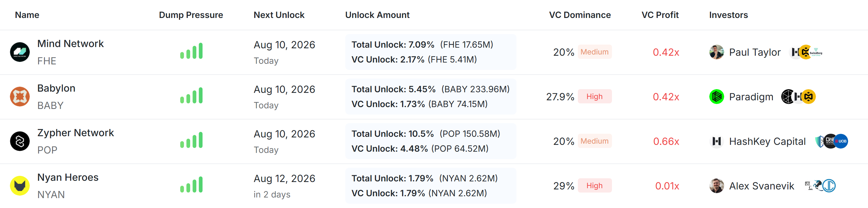Screen dimensions: 868x208
Task: Click the Babylon dump pressure bar indicator
Action: [x=191, y=95]
